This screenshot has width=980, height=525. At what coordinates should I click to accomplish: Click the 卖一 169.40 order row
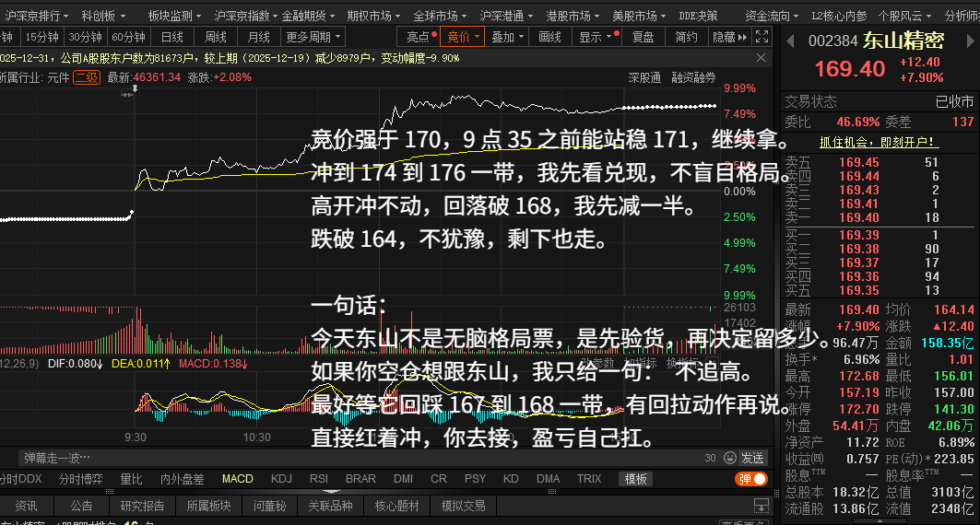point(878,218)
